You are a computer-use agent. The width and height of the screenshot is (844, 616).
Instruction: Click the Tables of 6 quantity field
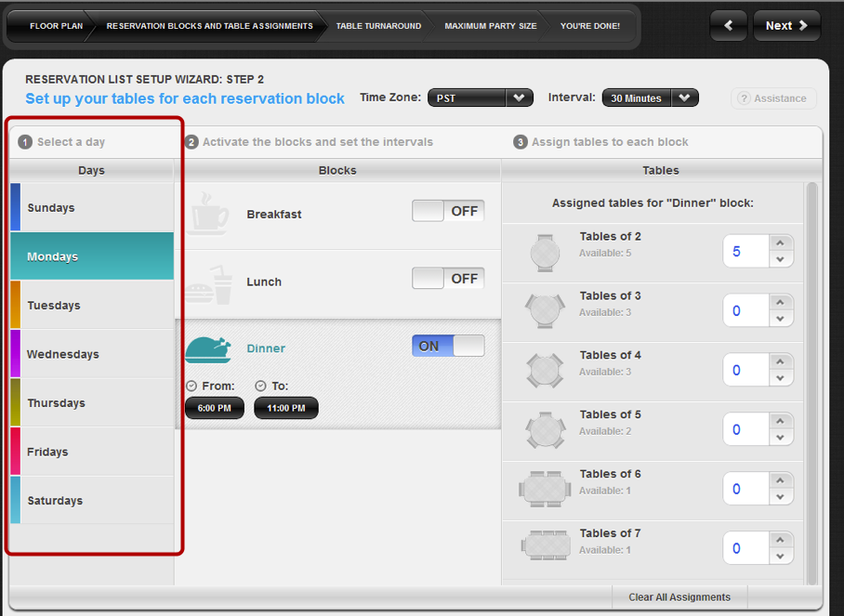click(746, 489)
